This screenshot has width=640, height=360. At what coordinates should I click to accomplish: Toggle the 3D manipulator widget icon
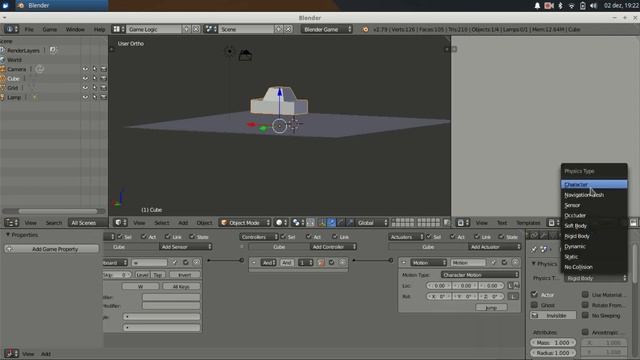322,222
